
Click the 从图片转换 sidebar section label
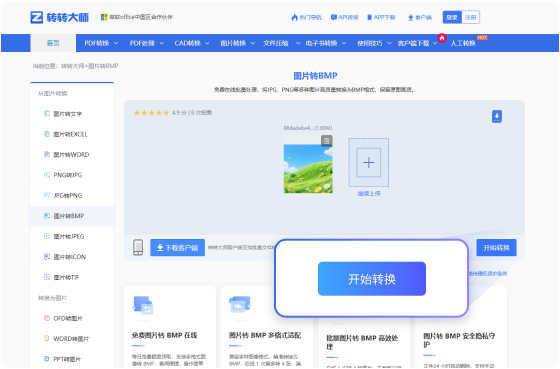[52, 93]
